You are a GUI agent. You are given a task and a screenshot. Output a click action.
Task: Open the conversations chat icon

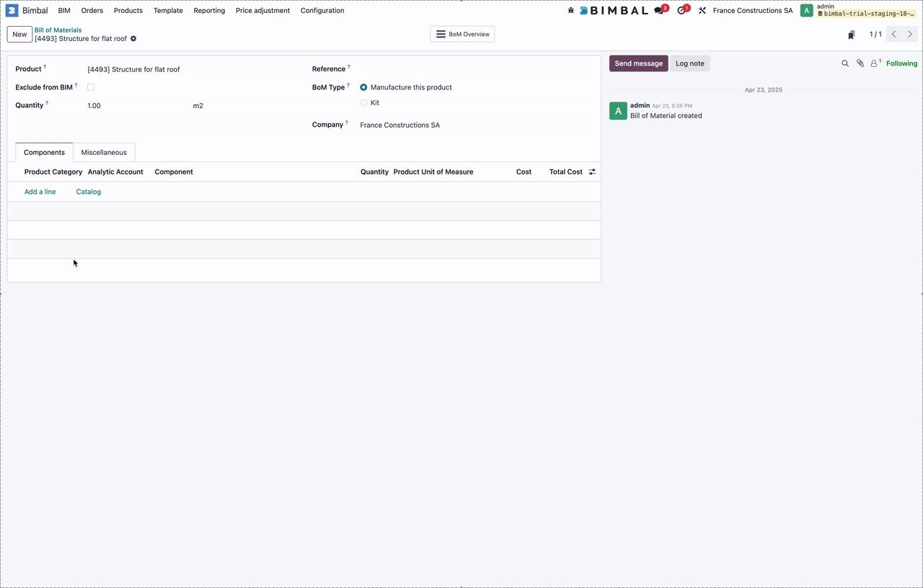point(658,11)
